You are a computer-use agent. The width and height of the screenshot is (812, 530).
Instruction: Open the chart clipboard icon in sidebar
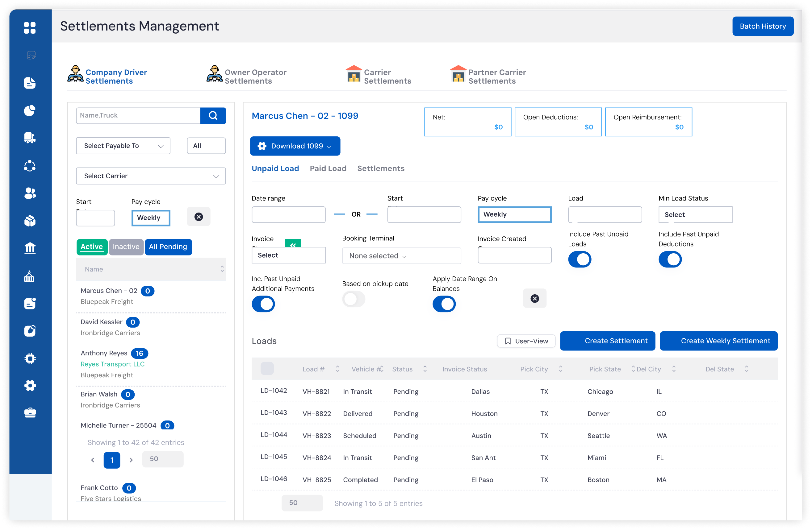[30, 331]
